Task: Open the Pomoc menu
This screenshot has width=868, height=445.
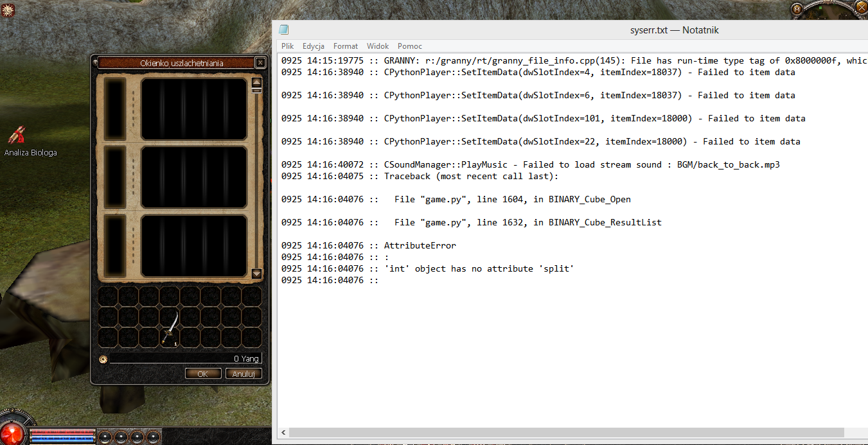Action: point(410,46)
